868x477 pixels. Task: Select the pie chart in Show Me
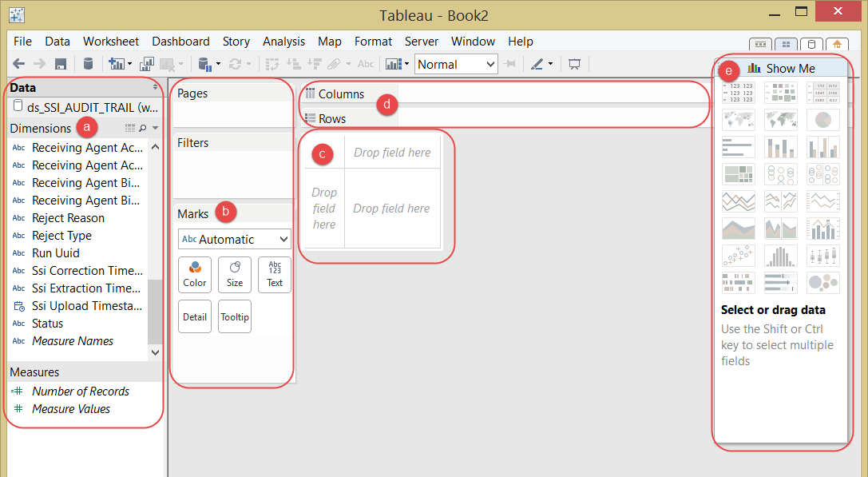click(823, 120)
